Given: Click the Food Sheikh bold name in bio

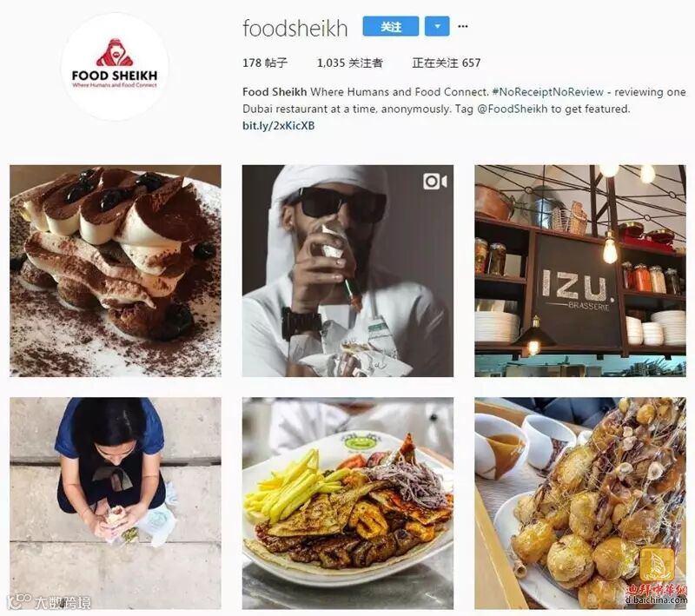Looking at the screenshot, I should (x=275, y=92).
